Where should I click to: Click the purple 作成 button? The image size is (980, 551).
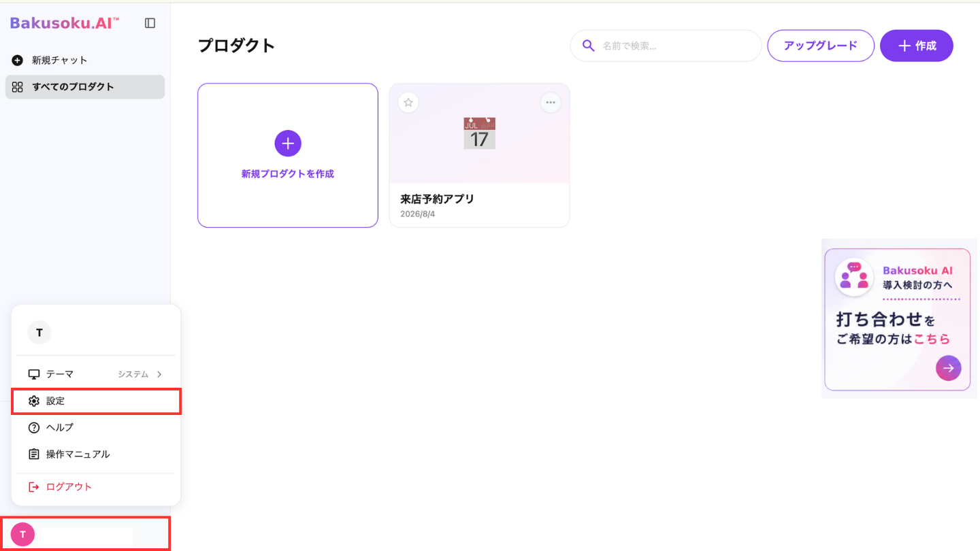coord(917,46)
